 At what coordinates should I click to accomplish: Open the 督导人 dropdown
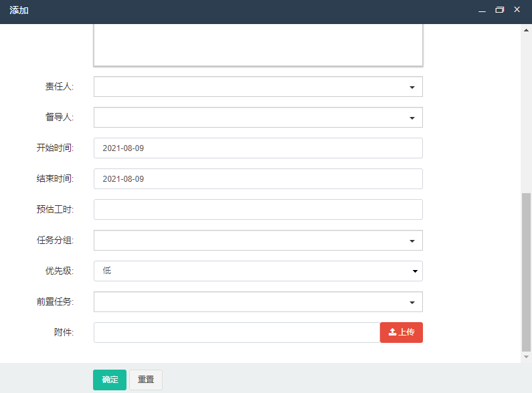click(258, 118)
